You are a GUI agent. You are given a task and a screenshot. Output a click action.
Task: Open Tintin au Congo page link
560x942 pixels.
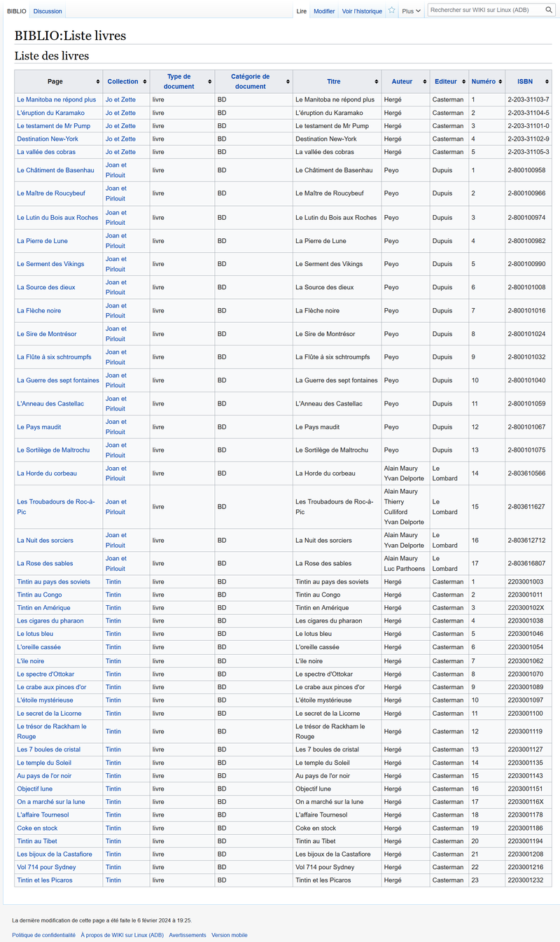[39, 595]
